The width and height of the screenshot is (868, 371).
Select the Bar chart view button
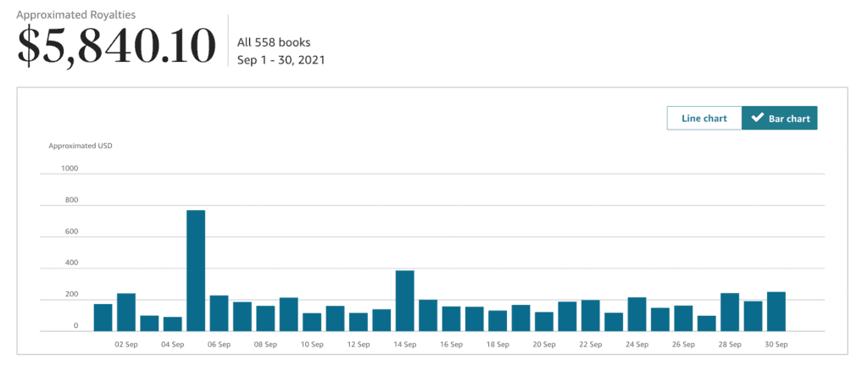[780, 119]
